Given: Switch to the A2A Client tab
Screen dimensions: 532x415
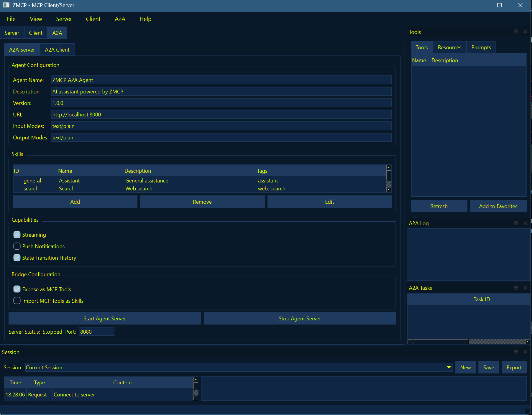Looking at the screenshot, I should click(x=57, y=49).
